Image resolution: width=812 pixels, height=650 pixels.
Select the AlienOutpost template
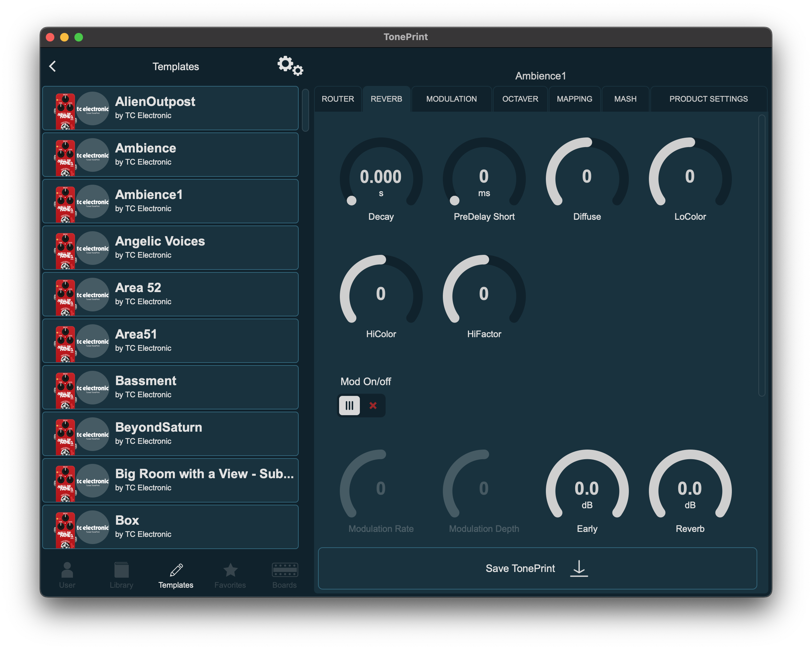click(x=171, y=108)
